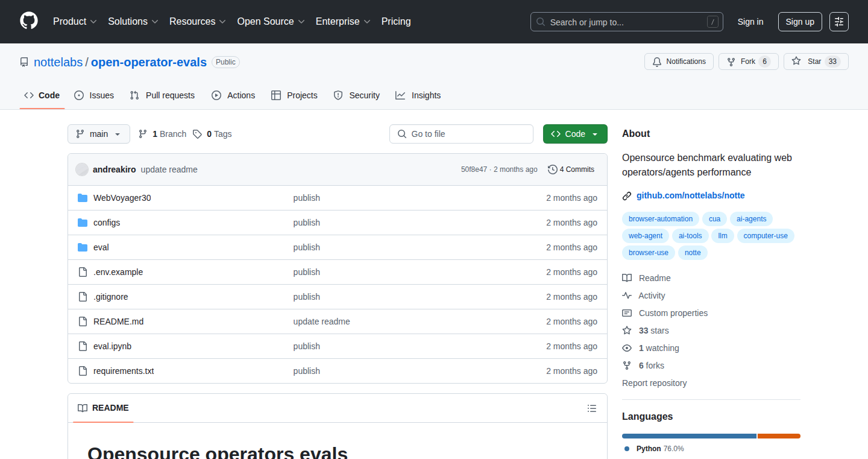Click andreakiro's avatar image
Image resolution: width=868 pixels, height=459 pixels.
(x=82, y=169)
